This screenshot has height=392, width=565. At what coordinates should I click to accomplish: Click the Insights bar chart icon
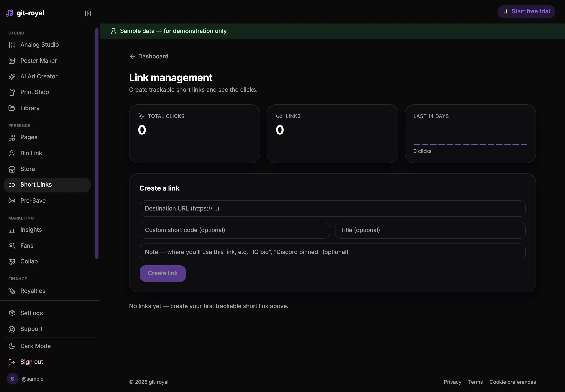pos(12,230)
